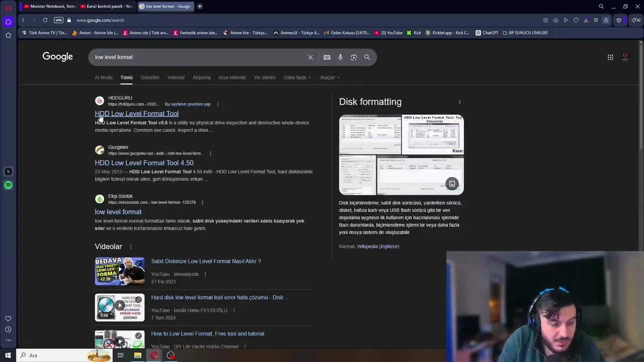The height and width of the screenshot is (362, 644).
Task: Switch to Videolar results tab
Action: (176, 77)
